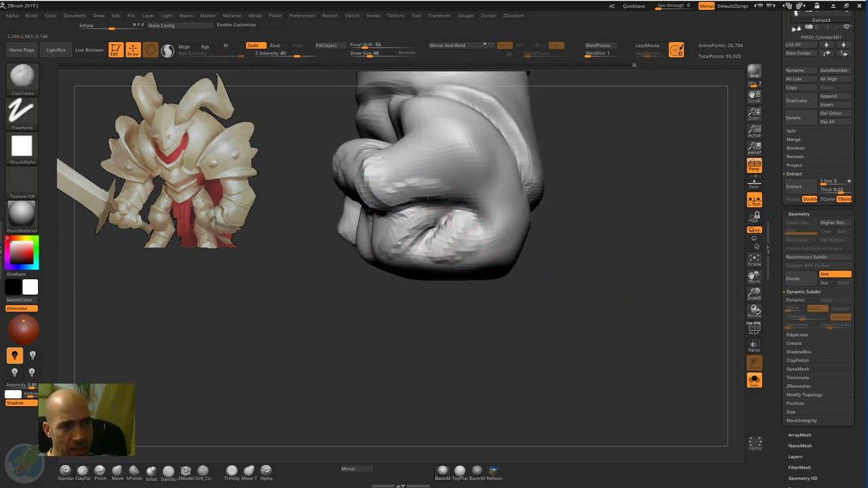The image size is (868, 488).
Task: Toggle the Floor grid
Action: pyautogui.click(x=754, y=182)
